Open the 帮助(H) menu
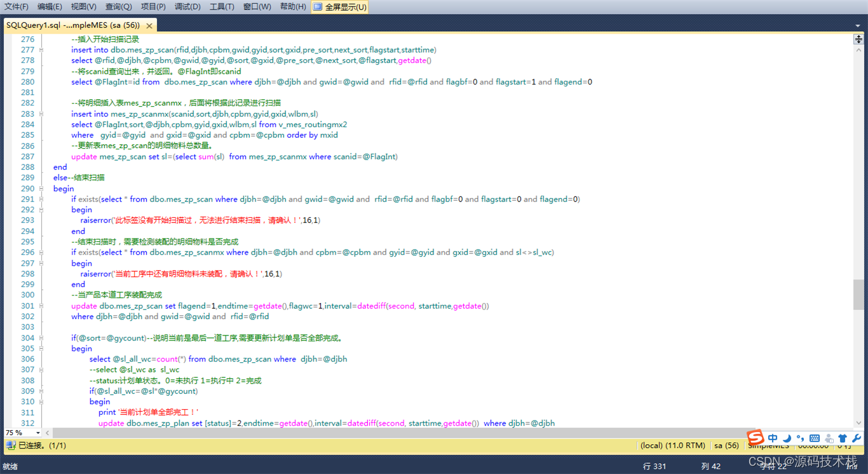Image resolution: width=868 pixels, height=474 pixels. click(x=292, y=7)
